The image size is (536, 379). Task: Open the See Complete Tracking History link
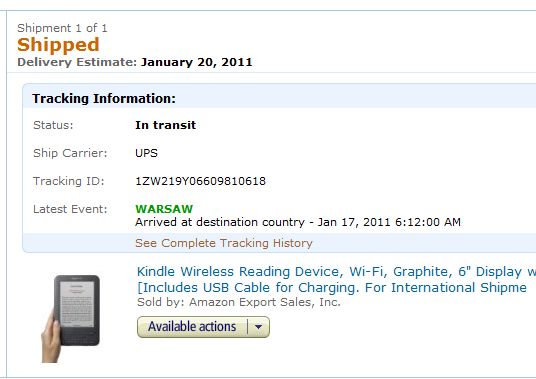tap(224, 243)
